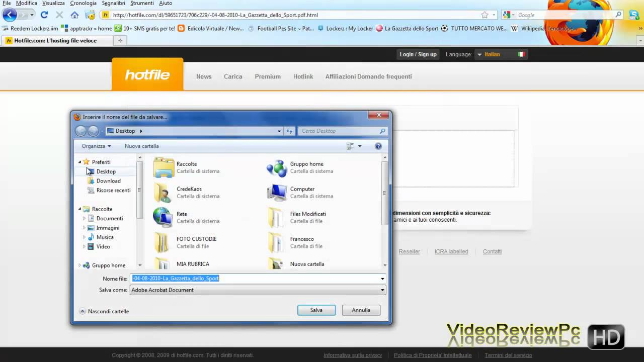The image size is (644, 362).
Task: Collapse Preferiti tree section
Action: coord(79,162)
